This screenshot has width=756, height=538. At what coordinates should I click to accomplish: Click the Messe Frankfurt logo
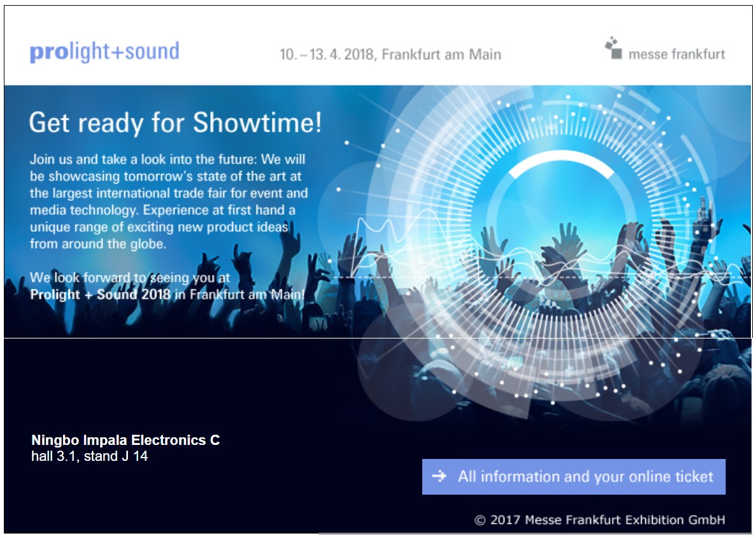665,48
